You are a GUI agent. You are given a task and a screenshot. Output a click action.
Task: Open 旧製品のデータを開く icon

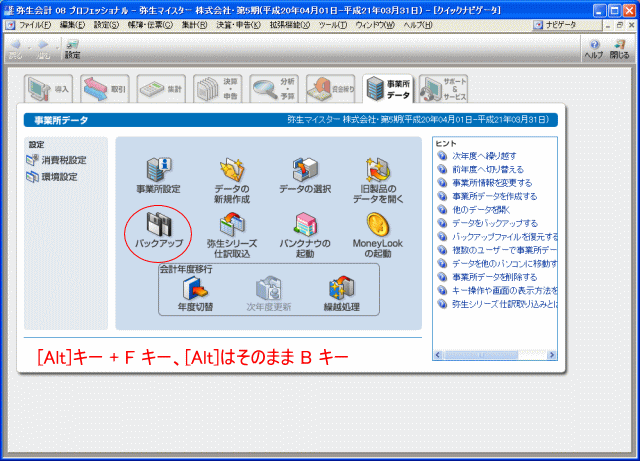[x=378, y=180]
